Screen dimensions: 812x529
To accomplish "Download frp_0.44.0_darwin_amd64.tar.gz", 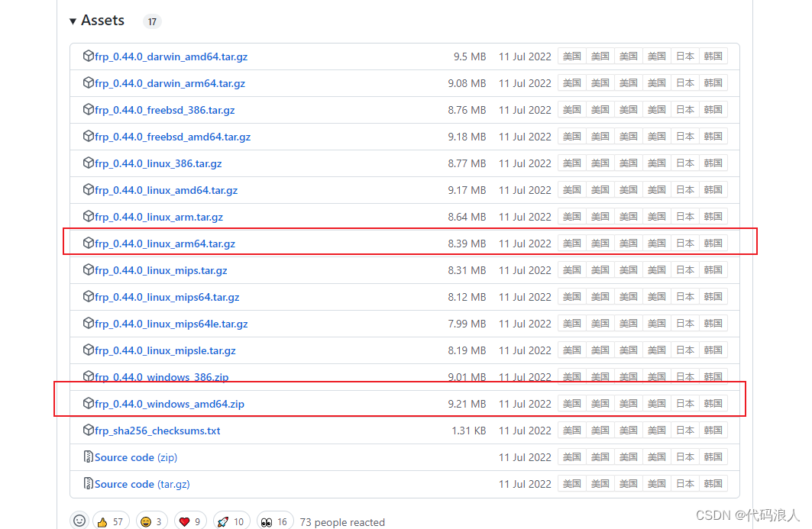I will point(171,57).
